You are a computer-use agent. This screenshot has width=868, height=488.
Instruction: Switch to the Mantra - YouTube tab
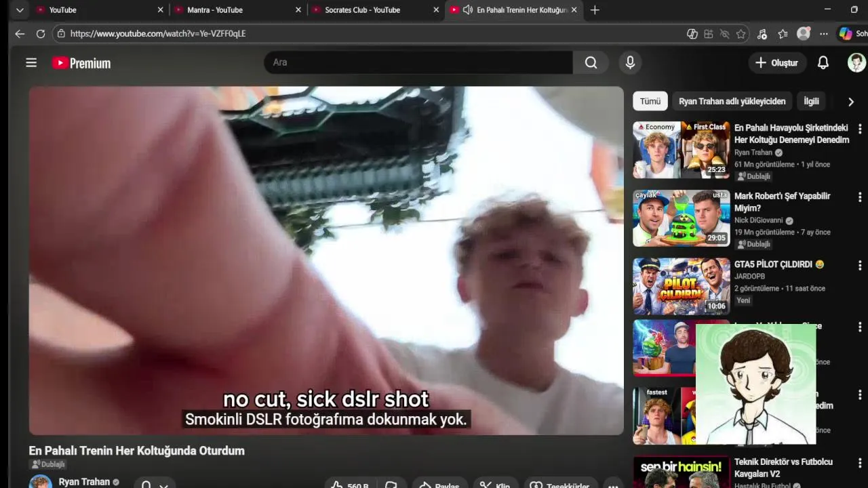[237, 10]
